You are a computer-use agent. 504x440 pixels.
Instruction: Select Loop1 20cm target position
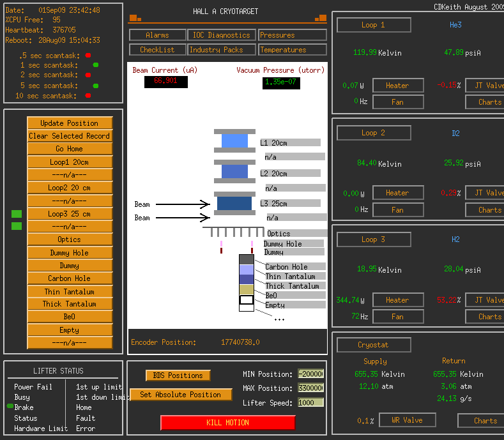[x=70, y=162]
